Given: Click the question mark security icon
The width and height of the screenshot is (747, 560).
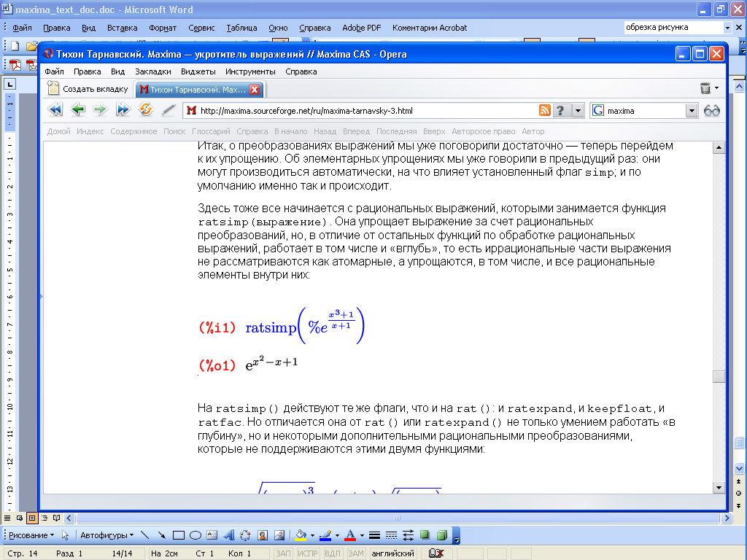Looking at the screenshot, I should click(561, 111).
